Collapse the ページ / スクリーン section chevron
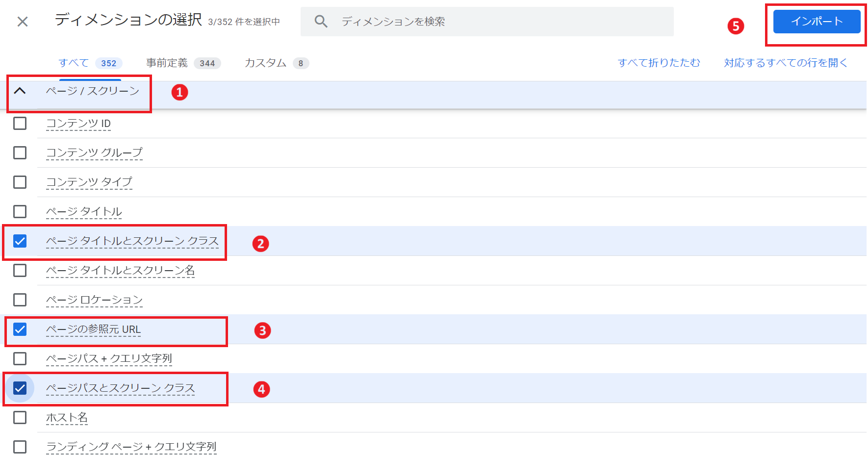868x455 pixels. tap(20, 91)
